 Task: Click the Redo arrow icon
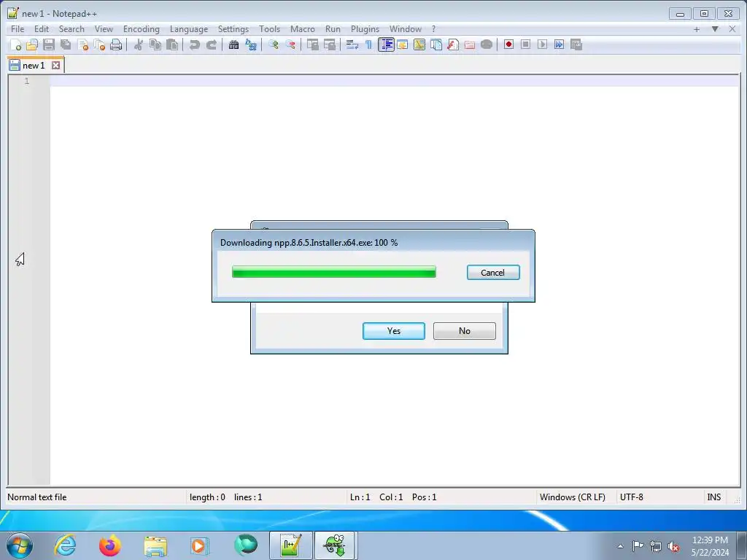point(211,44)
